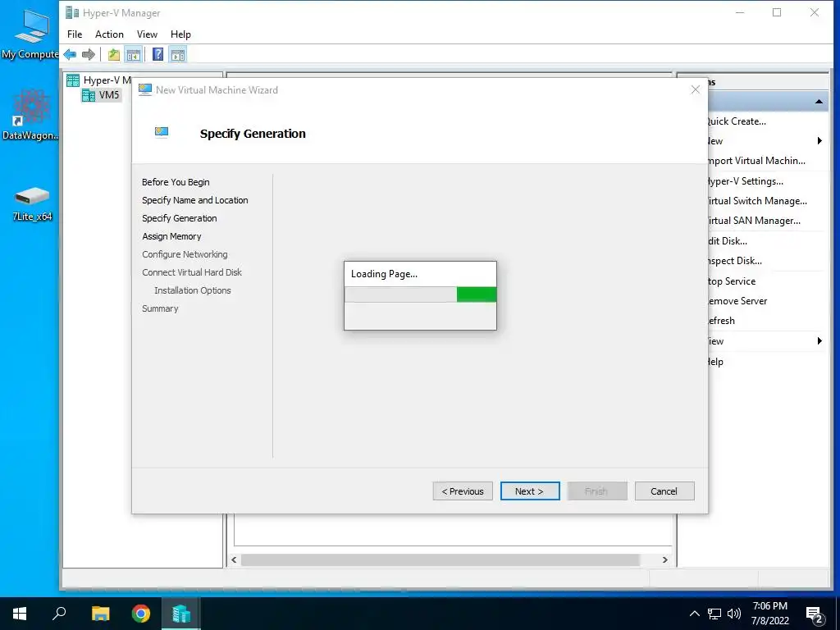
Task: Open the File menu
Action: (x=75, y=34)
